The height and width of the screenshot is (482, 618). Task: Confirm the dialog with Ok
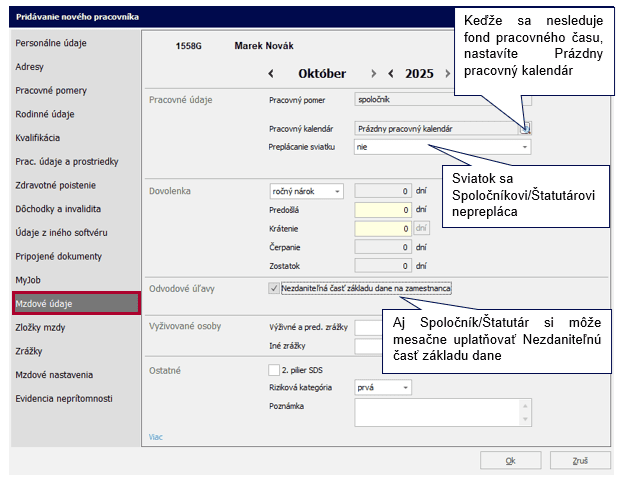click(x=510, y=461)
